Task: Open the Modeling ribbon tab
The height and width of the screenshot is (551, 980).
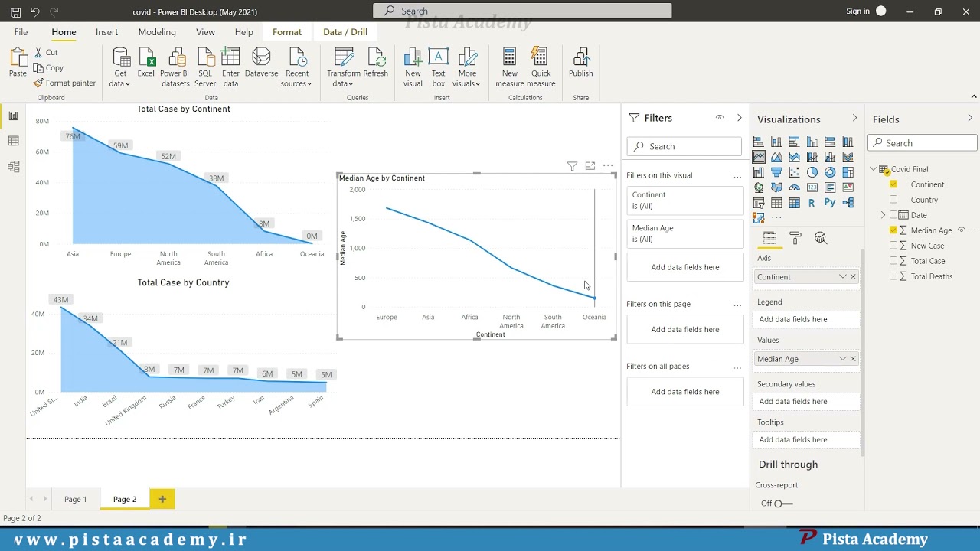Action: (x=157, y=32)
